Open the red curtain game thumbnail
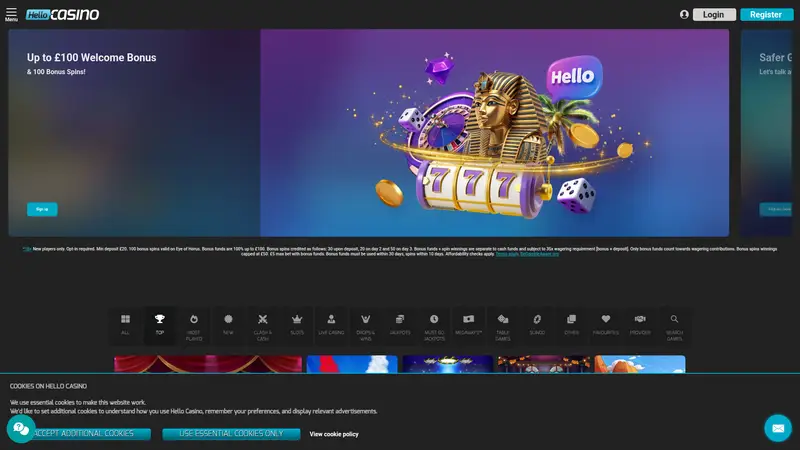The width and height of the screenshot is (800, 450). 208,364
